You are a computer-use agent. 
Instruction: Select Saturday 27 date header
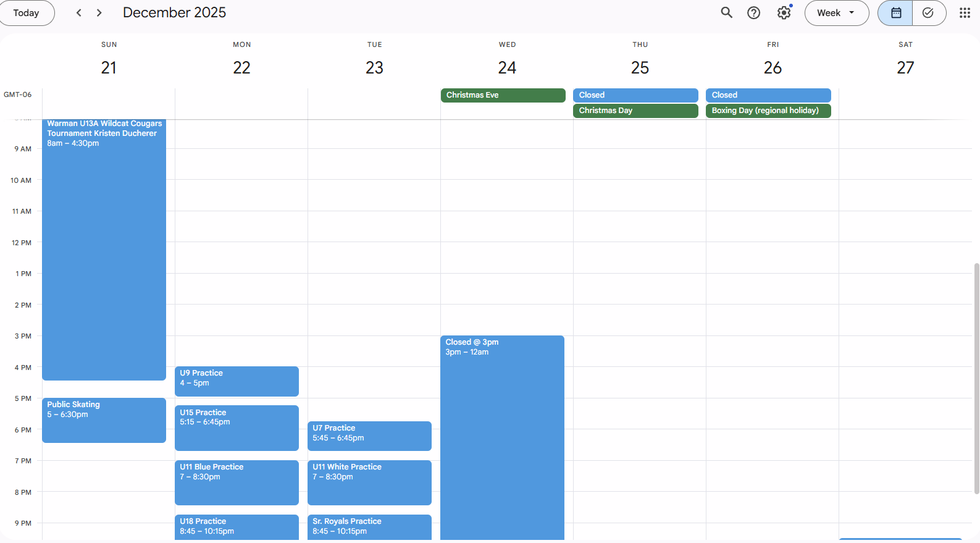point(905,67)
